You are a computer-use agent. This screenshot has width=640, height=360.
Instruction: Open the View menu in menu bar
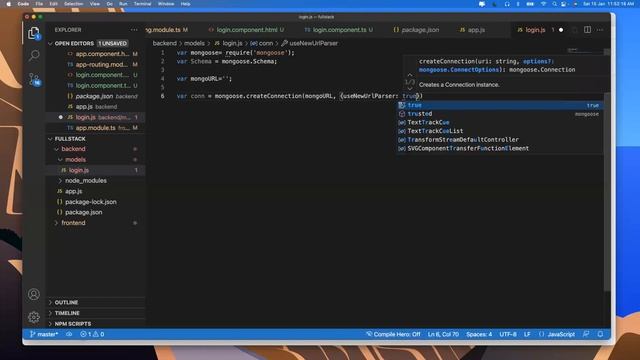tap(95, 4)
